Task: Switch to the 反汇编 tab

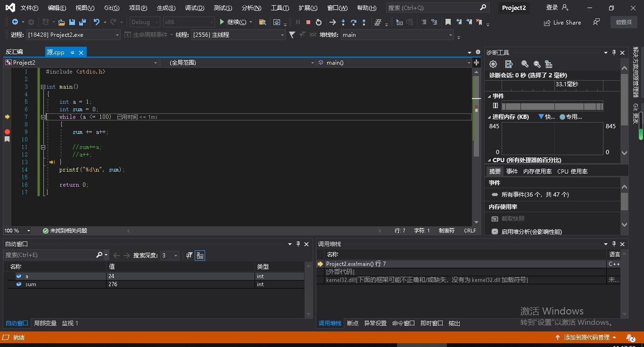Action: tap(14, 52)
